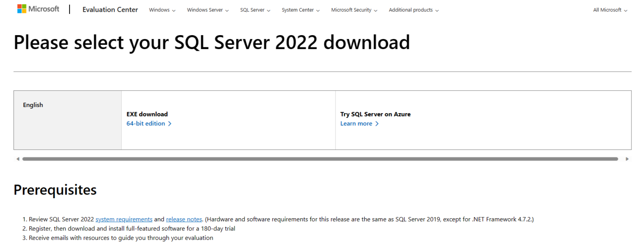Expand the Windows Server menu
Image resolution: width=644 pixels, height=248 pixels.
[208, 10]
